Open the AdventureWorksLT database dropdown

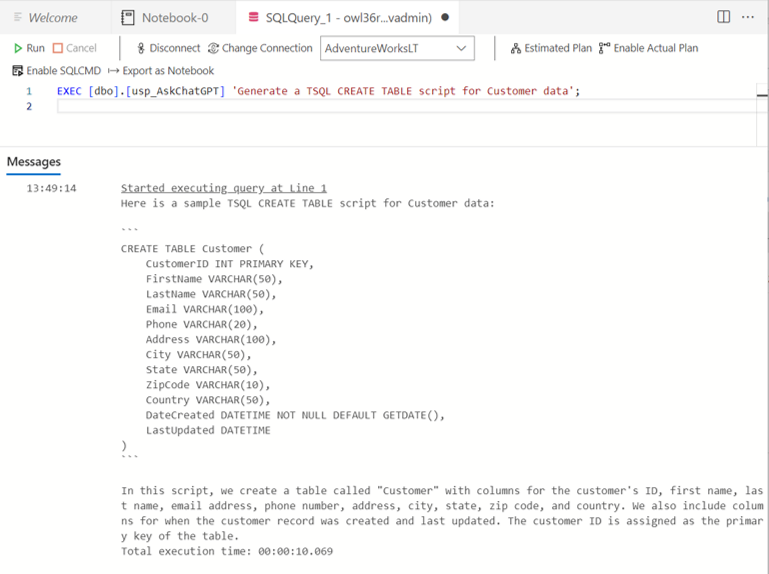(397, 48)
